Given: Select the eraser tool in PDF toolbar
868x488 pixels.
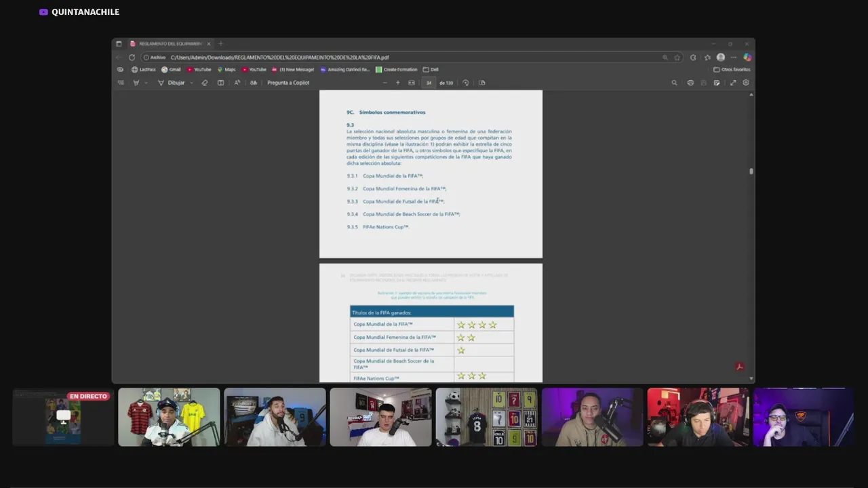Looking at the screenshot, I should 205,83.
